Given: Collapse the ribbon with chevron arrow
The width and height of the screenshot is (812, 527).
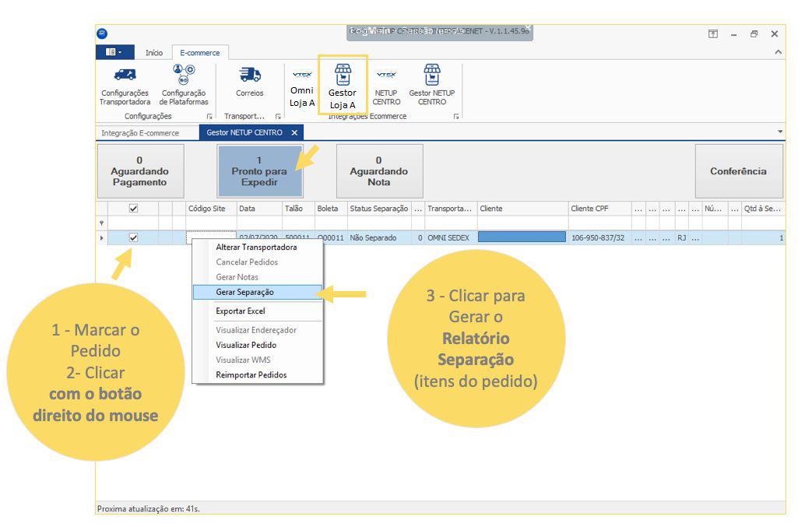Looking at the screenshot, I should click(778, 52).
